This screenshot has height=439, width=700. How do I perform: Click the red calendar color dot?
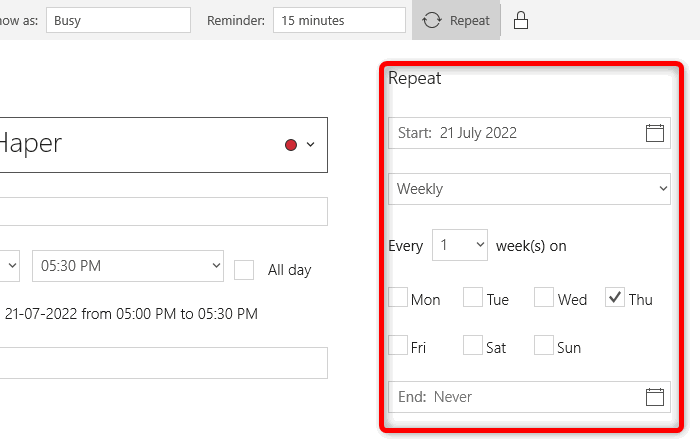(x=291, y=145)
